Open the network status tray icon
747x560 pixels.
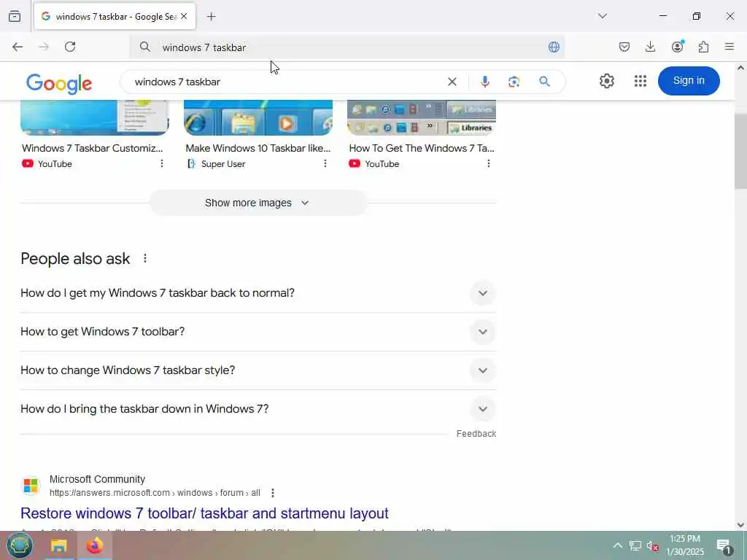point(635,545)
